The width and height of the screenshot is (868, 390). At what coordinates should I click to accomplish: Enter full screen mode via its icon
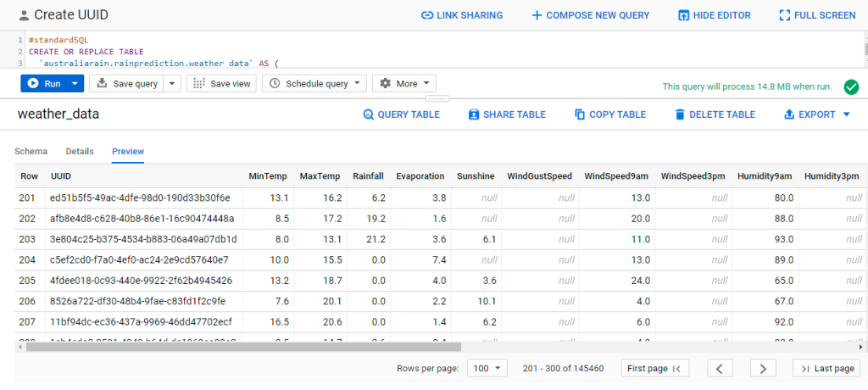click(785, 15)
